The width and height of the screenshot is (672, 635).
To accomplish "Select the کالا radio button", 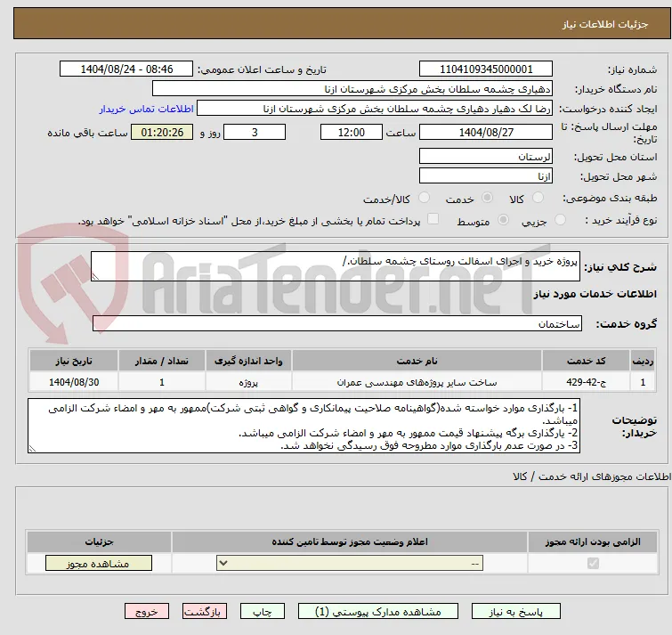I will pyautogui.click(x=538, y=198).
